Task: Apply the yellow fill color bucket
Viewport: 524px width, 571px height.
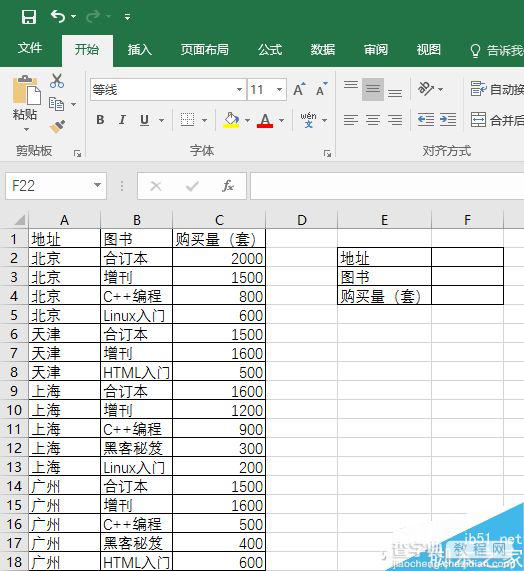Action: tap(231, 120)
